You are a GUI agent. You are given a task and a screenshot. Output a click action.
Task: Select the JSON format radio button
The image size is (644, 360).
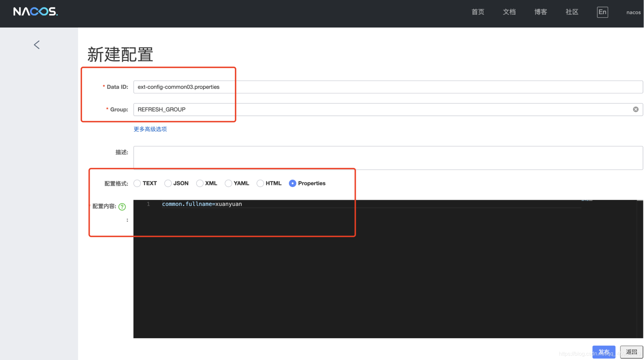[168, 183]
